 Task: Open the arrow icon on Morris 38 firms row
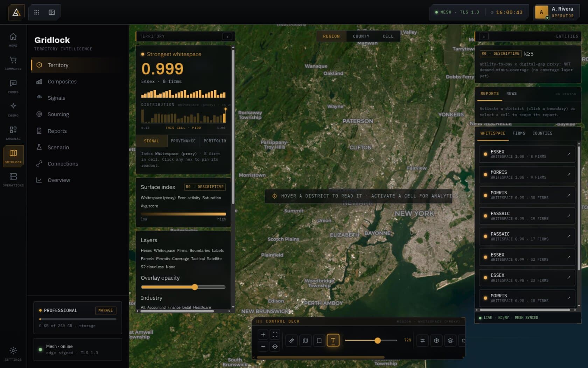[569, 195]
